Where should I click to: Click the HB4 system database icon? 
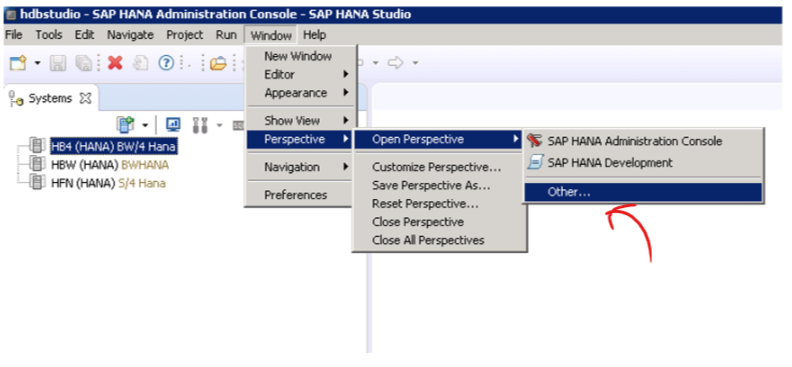[38, 146]
